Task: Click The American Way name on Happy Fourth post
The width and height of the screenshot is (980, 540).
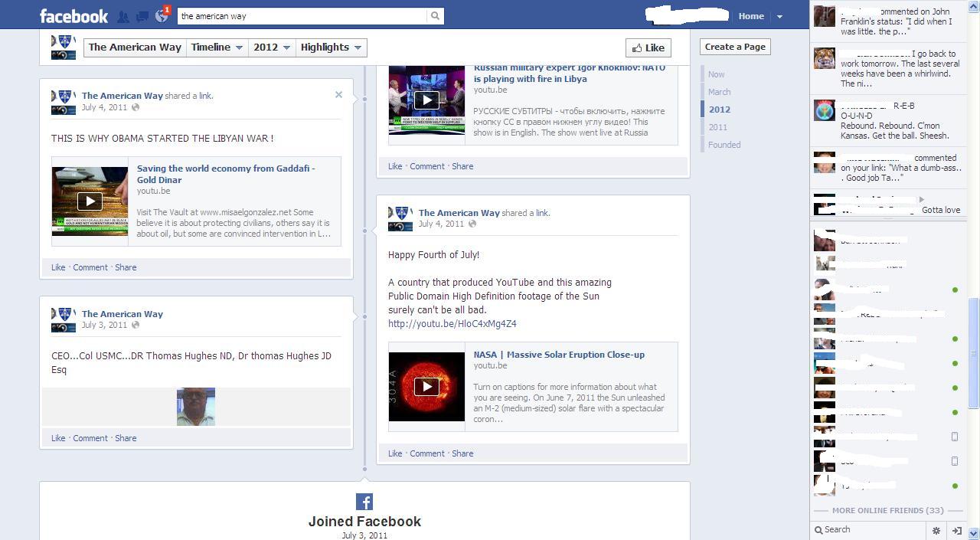Action: [x=459, y=213]
